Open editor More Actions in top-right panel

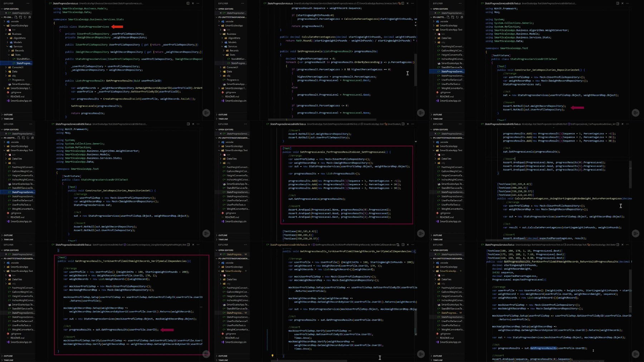pos(628,3)
